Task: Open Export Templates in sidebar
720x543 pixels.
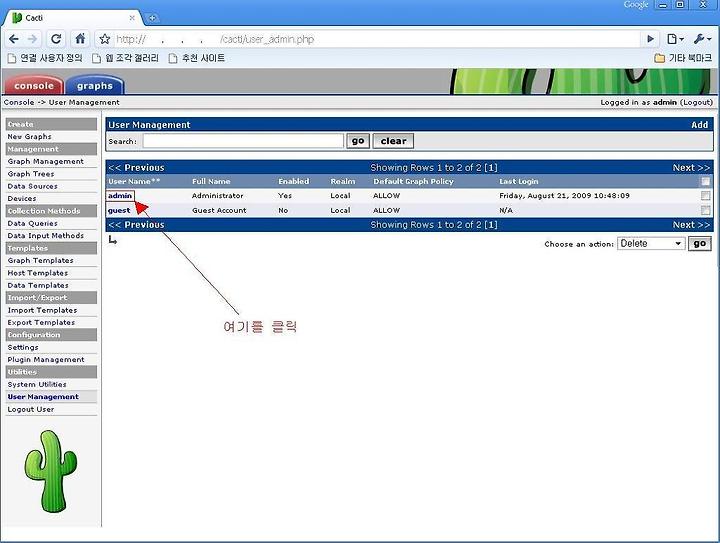Action: [x=41, y=323]
